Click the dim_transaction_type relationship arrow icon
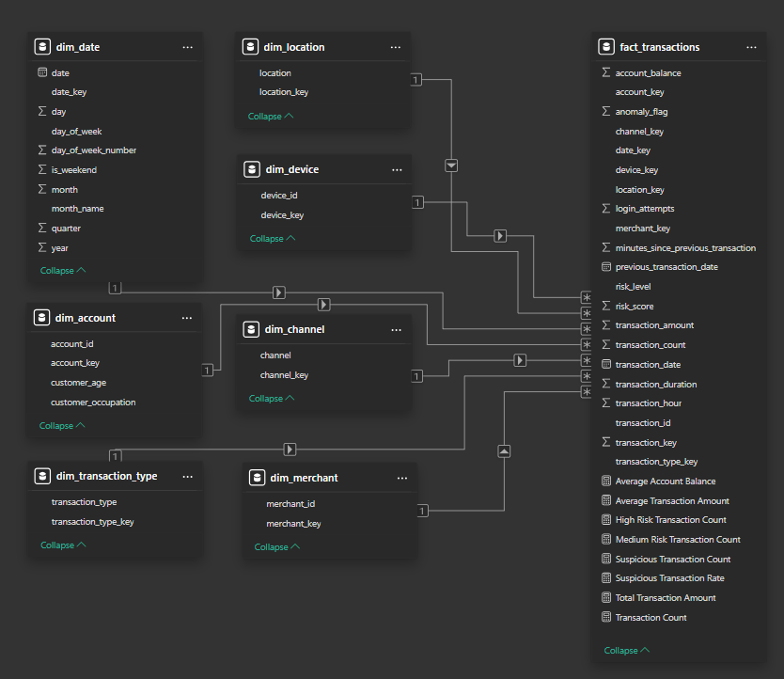This screenshot has width=784, height=679. tap(290, 449)
